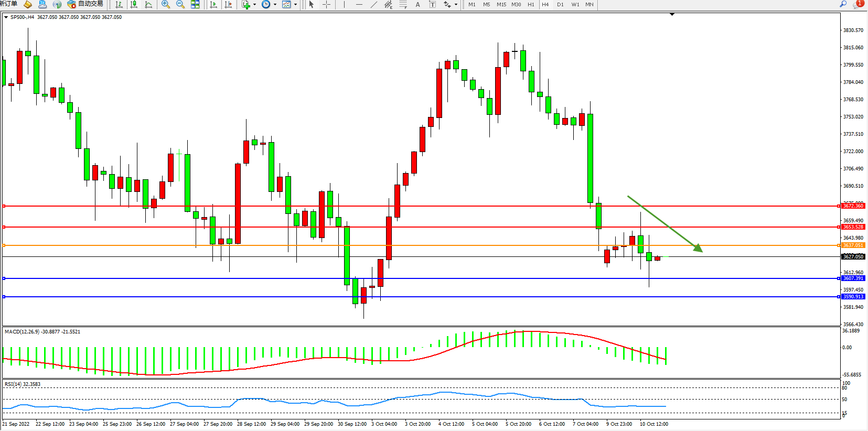Viewport: 868px width, 431px height.
Task: Select the crosshair cursor tool
Action: click(x=326, y=5)
